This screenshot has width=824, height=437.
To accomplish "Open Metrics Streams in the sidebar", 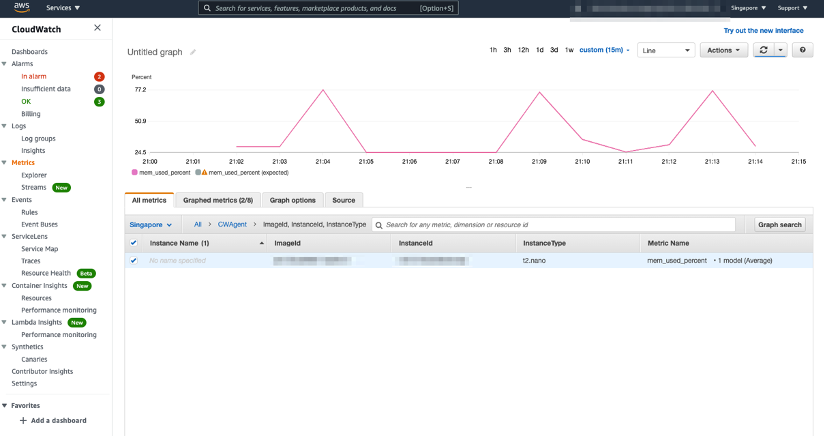I will [x=34, y=188].
